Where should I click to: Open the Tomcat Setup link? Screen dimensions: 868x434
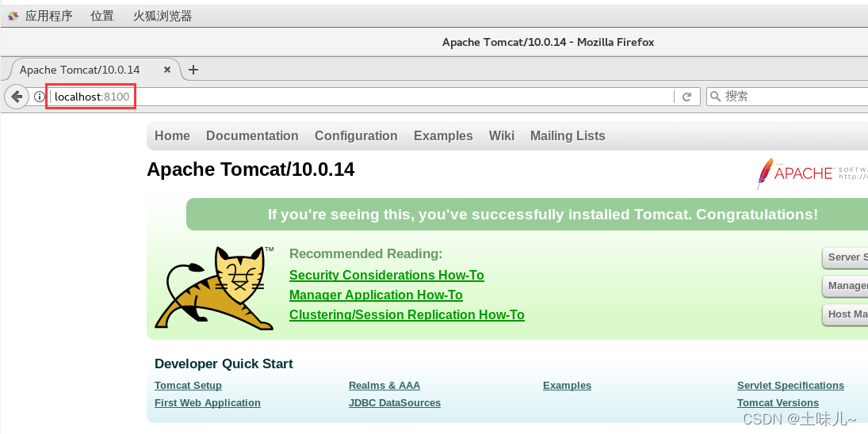[x=188, y=386]
